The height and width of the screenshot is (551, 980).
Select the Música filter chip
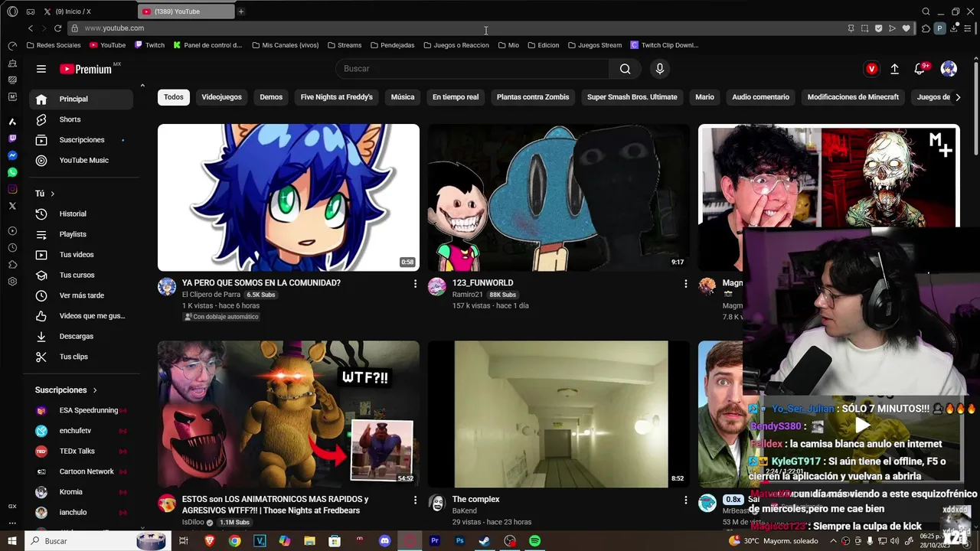(403, 97)
